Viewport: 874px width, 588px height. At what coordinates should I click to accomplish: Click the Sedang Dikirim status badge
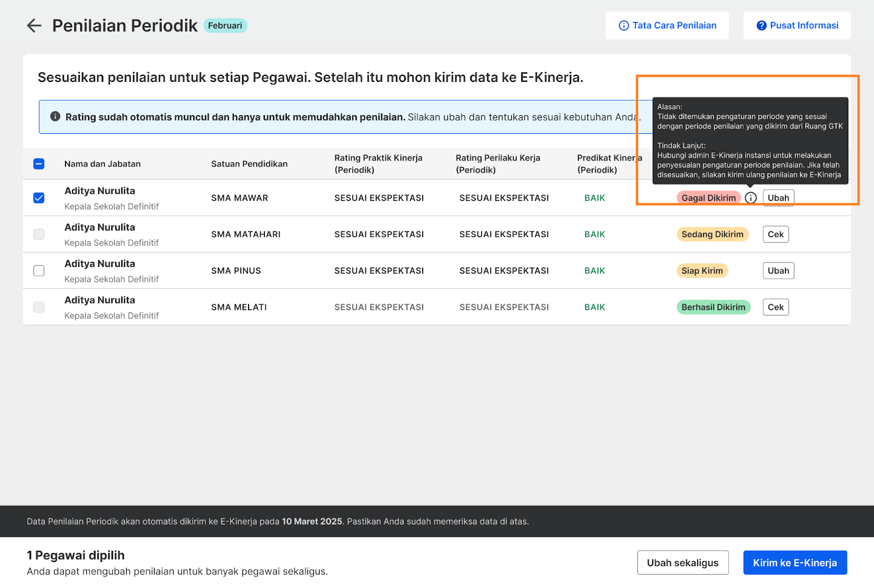coord(712,234)
